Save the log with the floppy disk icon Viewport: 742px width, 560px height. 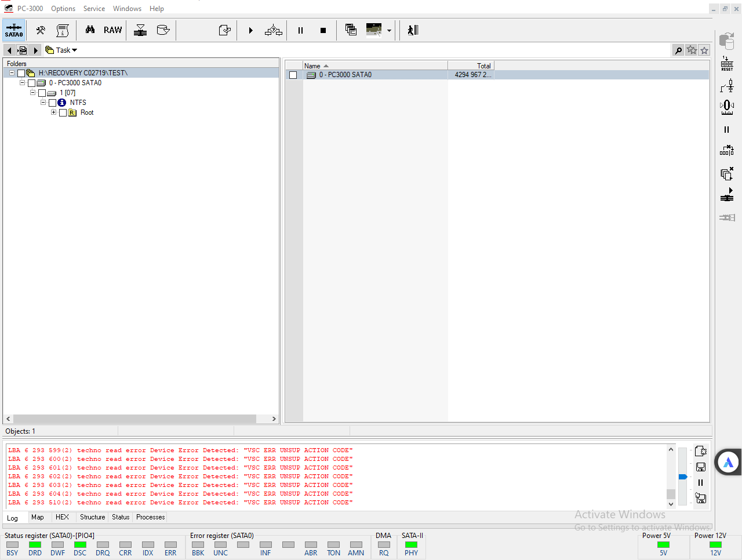click(x=700, y=467)
